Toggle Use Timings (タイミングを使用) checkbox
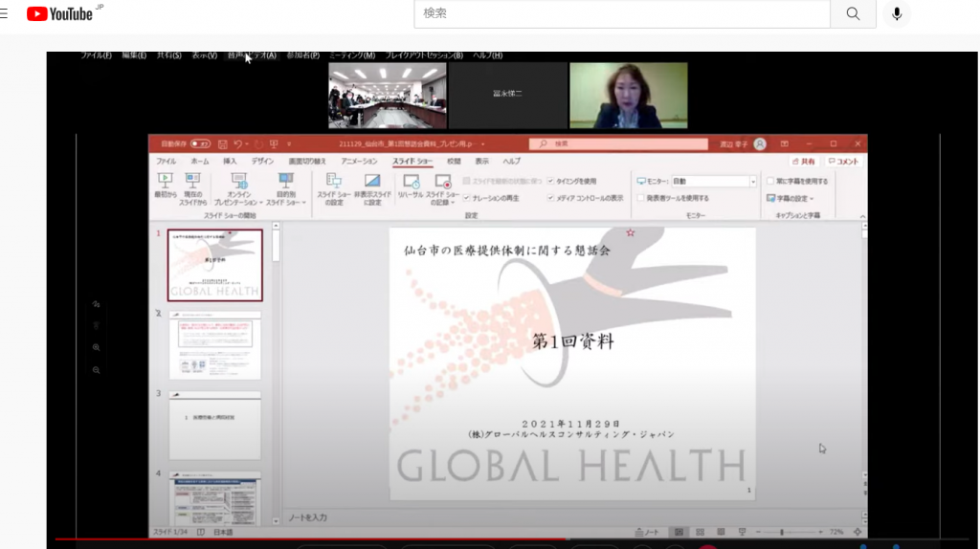The width and height of the screenshot is (980, 549). click(x=550, y=181)
